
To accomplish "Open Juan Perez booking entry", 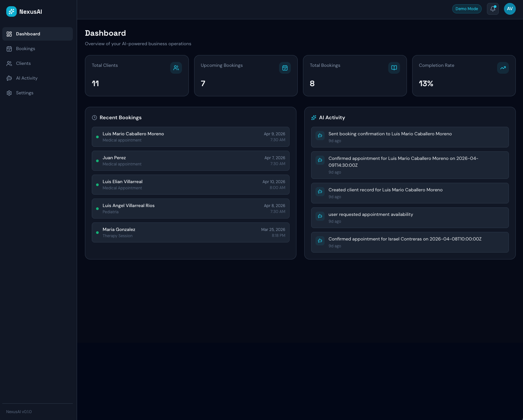I will 191,161.
